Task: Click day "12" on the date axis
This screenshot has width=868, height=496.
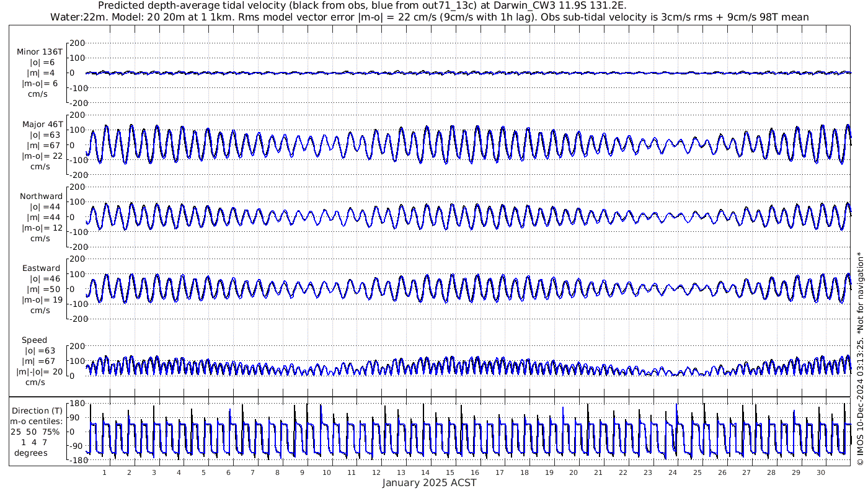Action: click(376, 473)
